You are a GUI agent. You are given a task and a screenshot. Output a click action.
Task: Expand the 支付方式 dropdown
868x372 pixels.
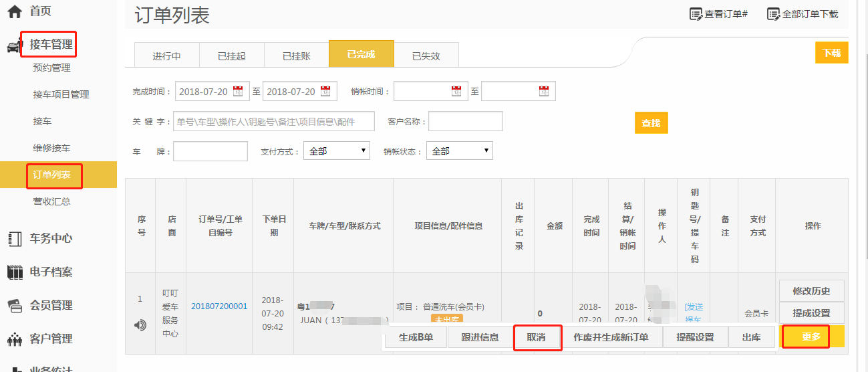point(336,151)
